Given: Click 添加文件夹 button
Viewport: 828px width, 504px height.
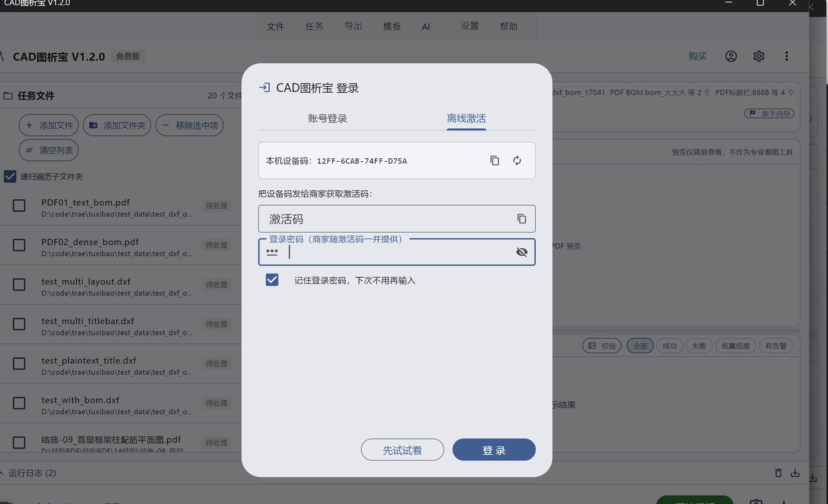Looking at the screenshot, I should click(117, 125).
